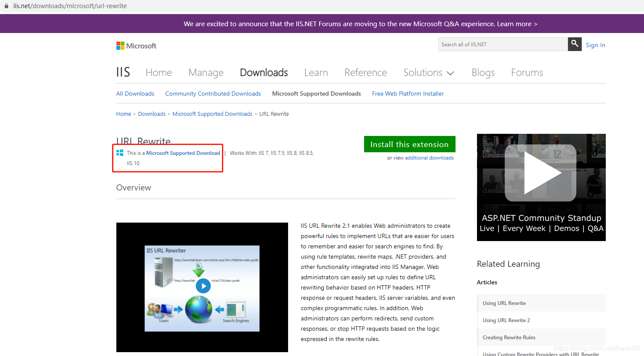Open Free Web Platform Installer link
644x356 pixels.
coord(408,94)
